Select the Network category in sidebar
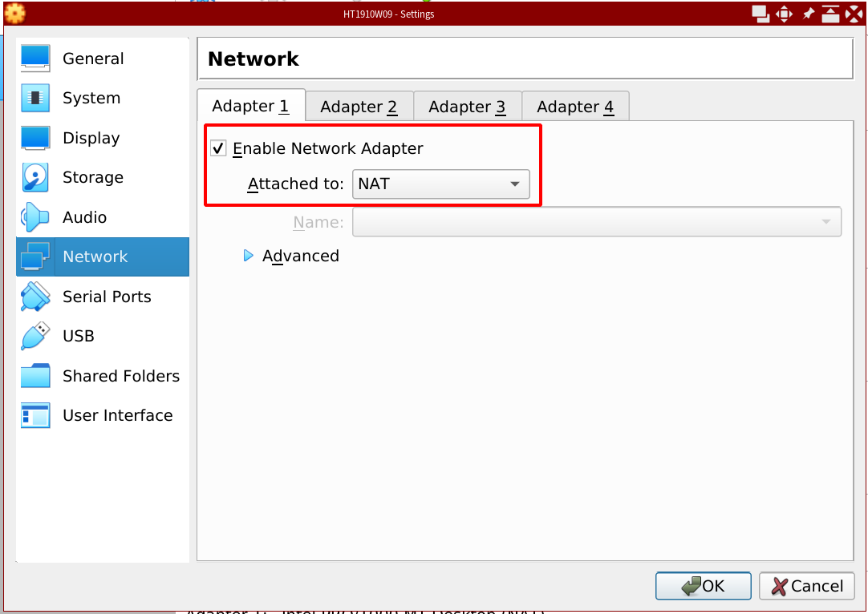 103,257
